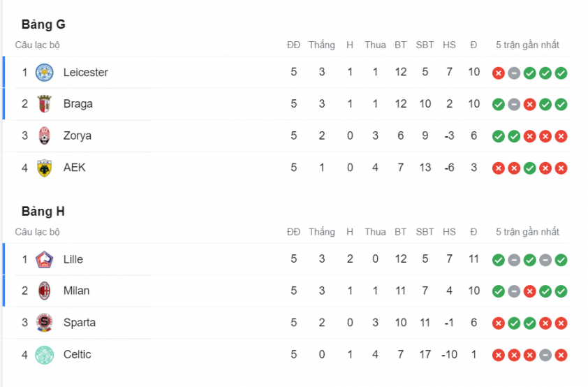Click the Lille club crest
This screenshot has height=387, width=588.
[x=44, y=259]
